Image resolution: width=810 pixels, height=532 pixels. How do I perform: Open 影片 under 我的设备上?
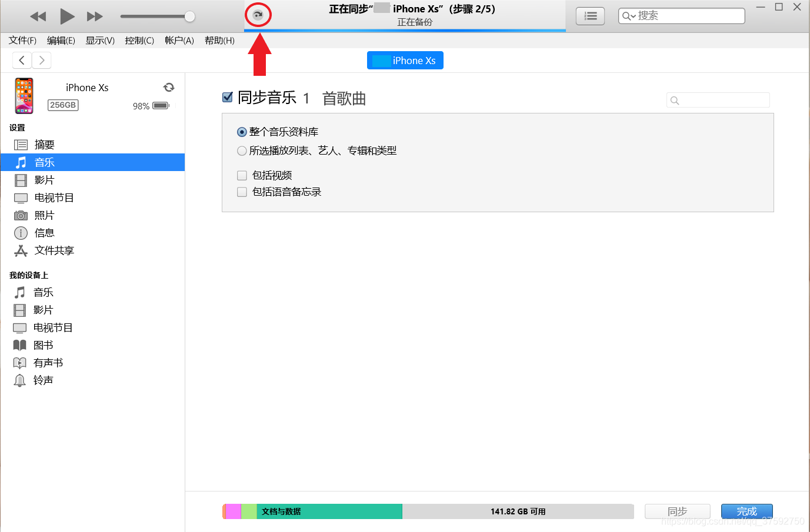coord(93,310)
